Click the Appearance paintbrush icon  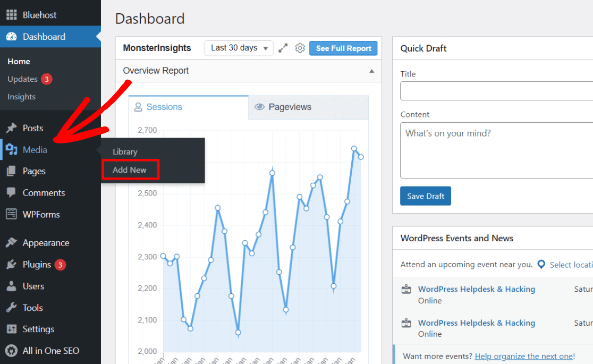(11, 243)
